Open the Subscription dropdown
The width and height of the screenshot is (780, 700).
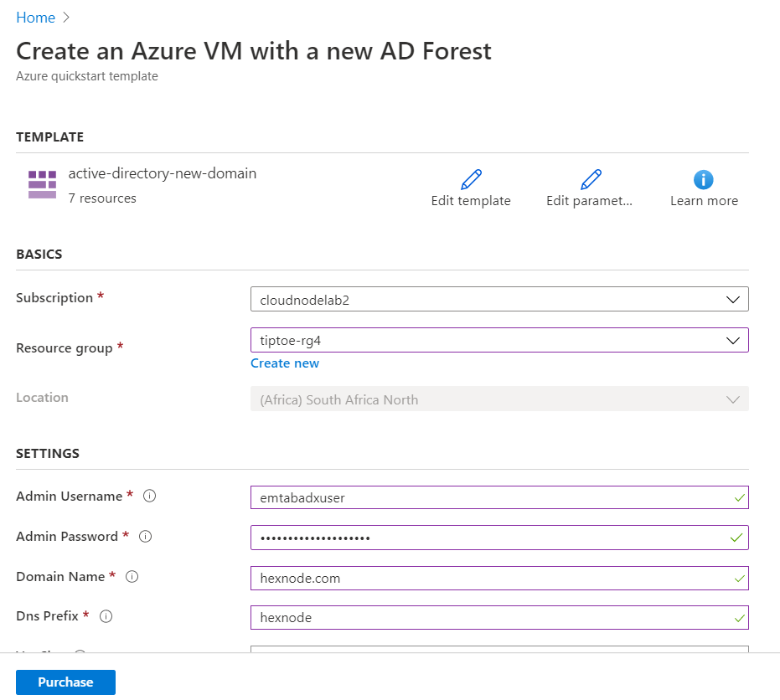point(499,299)
